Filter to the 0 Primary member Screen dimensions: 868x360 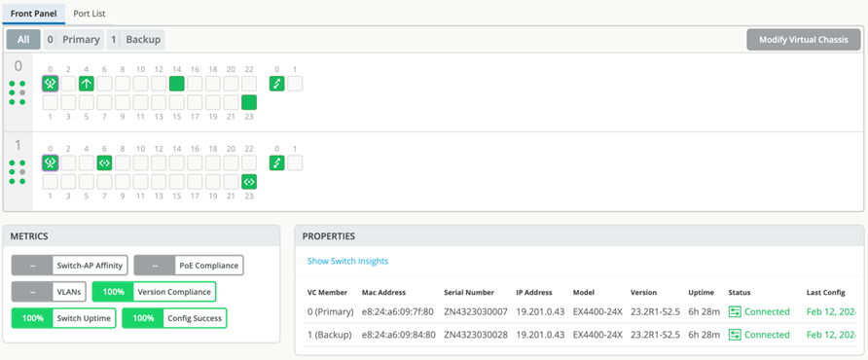[74, 39]
